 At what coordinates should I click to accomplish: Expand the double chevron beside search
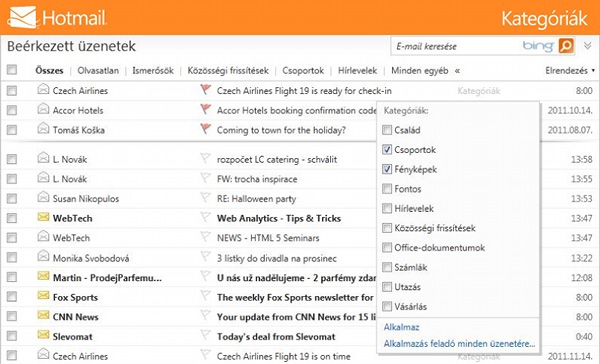tap(588, 46)
